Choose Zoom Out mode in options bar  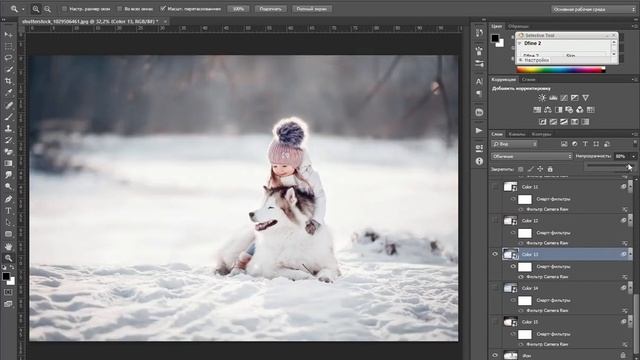point(47,9)
